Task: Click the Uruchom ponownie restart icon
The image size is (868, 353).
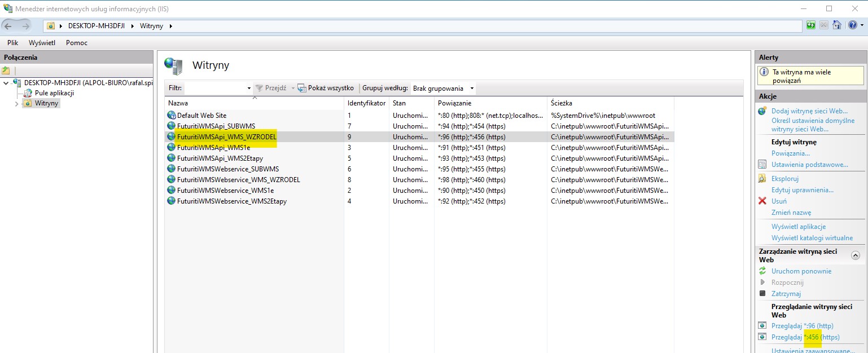Action: coord(762,271)
